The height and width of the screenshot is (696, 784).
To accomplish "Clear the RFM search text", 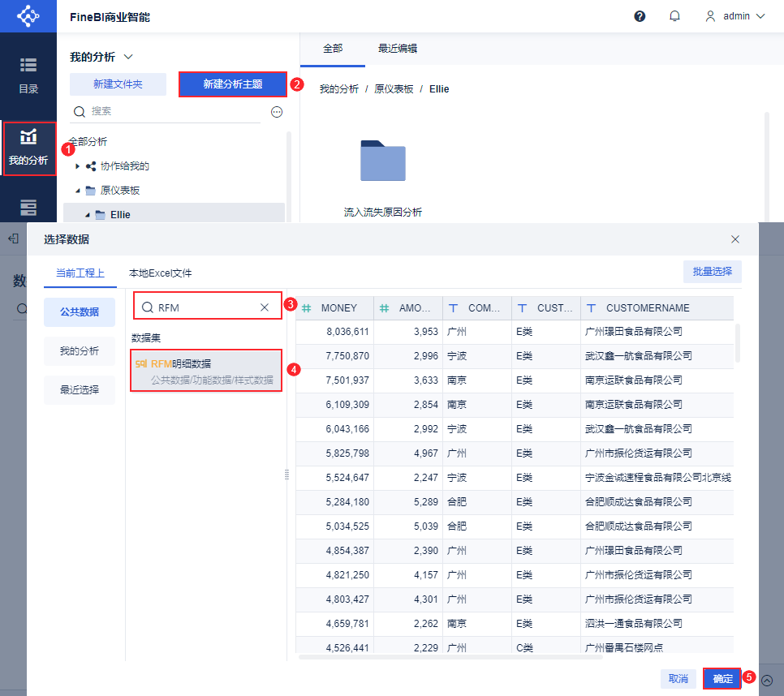I will [x=265, y=307].
